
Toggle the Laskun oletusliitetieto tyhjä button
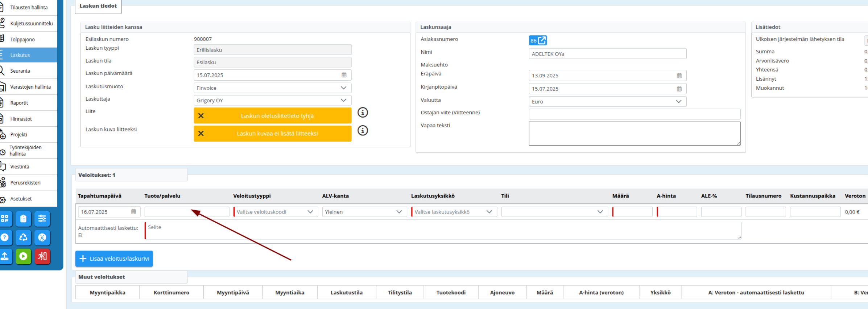coord(272,116)
